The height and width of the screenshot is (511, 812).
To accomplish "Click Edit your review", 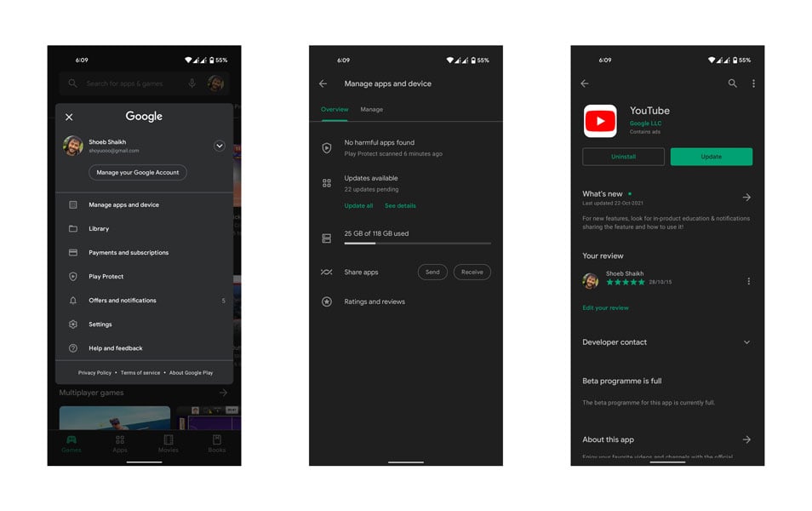I will [x=605, y=307].
